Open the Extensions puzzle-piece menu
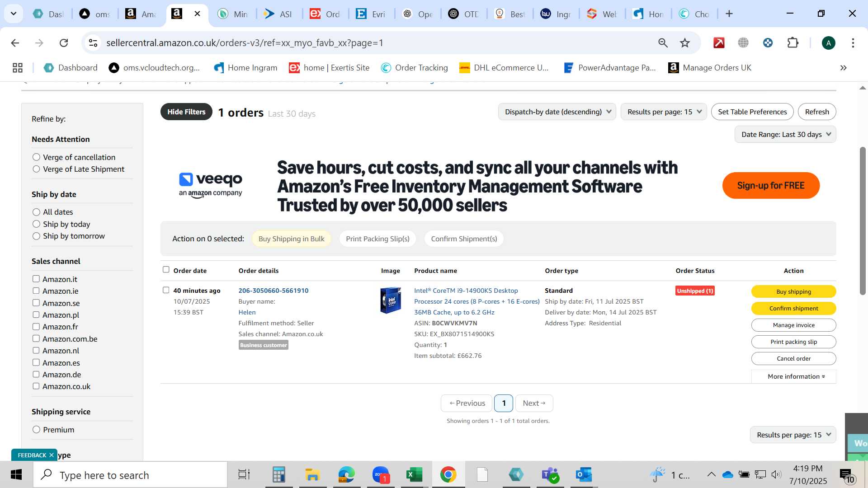 pyautogui.click(x=793, y=43)
